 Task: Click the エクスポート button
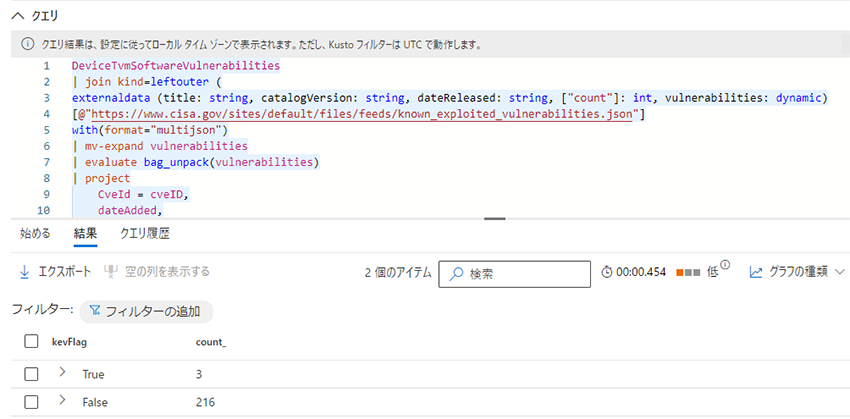pyautogui.click(x=55, y=272)
